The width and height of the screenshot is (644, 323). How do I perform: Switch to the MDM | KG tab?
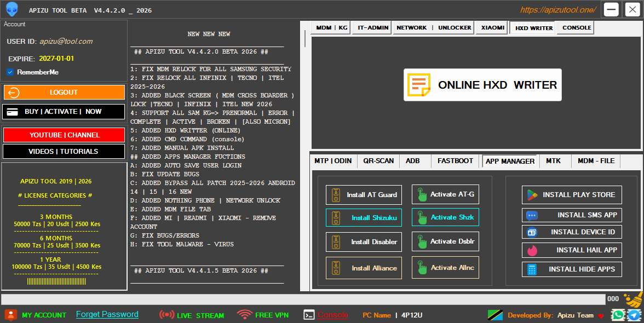click(331, 27)
